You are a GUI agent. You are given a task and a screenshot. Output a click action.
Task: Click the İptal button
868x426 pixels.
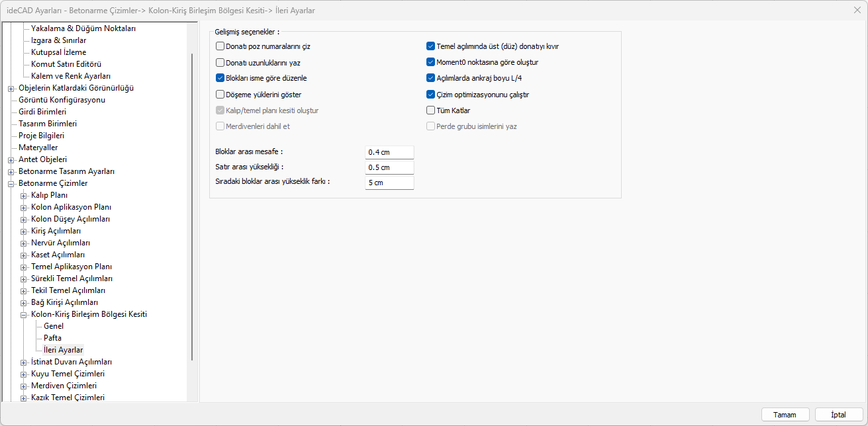click(x=839, y=415)
